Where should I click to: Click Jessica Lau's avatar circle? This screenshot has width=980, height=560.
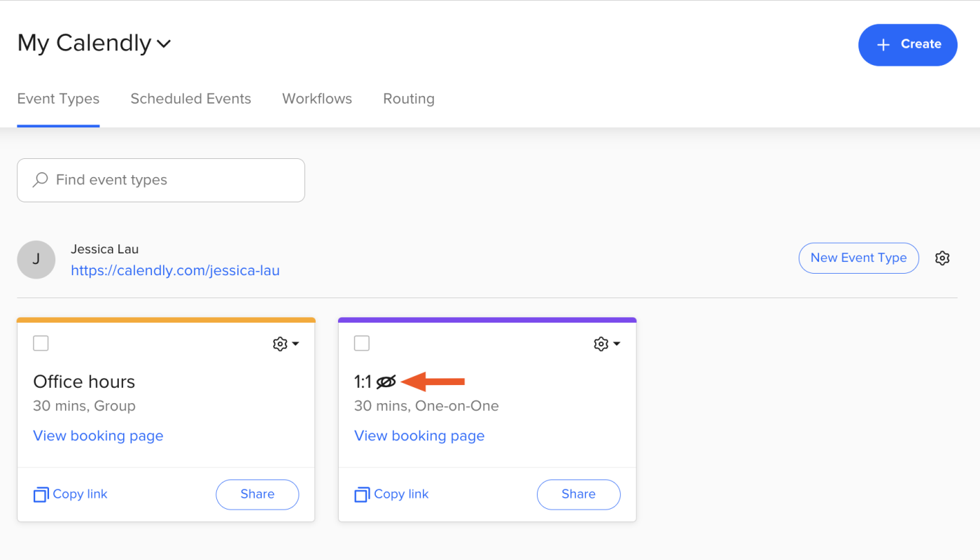click(x=36, y=260)
